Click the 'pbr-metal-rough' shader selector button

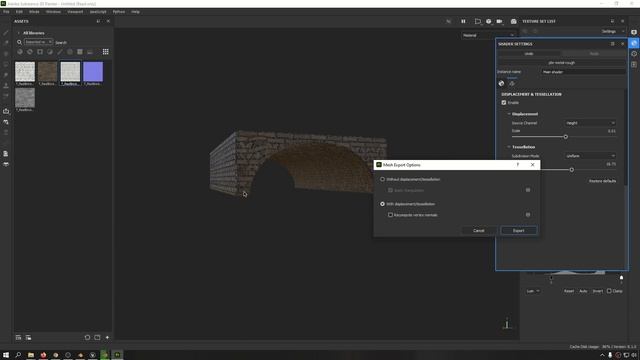click(x=562, y=63)
